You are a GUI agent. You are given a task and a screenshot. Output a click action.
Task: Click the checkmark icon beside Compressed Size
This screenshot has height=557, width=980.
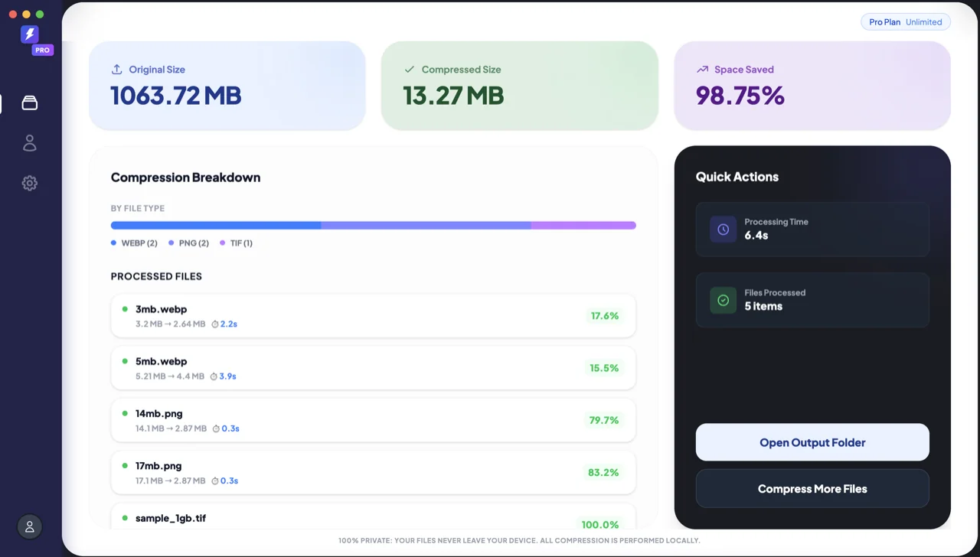click(x=410, y=69)
